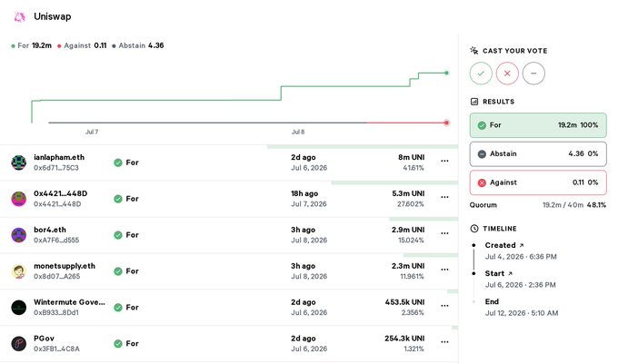Select the Against results bar
618x364 pixels.
(538, 182)
